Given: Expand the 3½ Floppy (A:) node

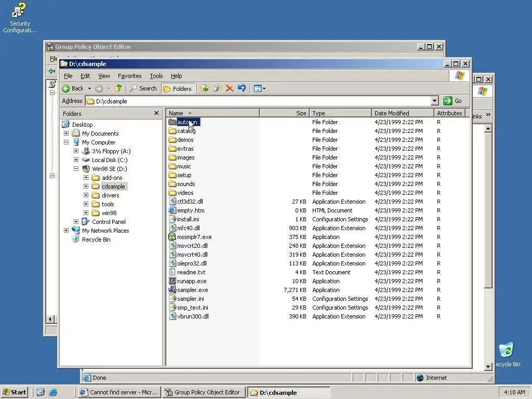Looking at the screenshot, I should click(76, 151).
